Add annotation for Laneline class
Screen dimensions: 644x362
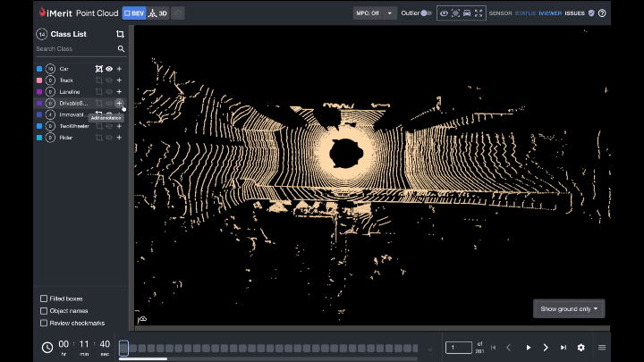pos(119,92)
